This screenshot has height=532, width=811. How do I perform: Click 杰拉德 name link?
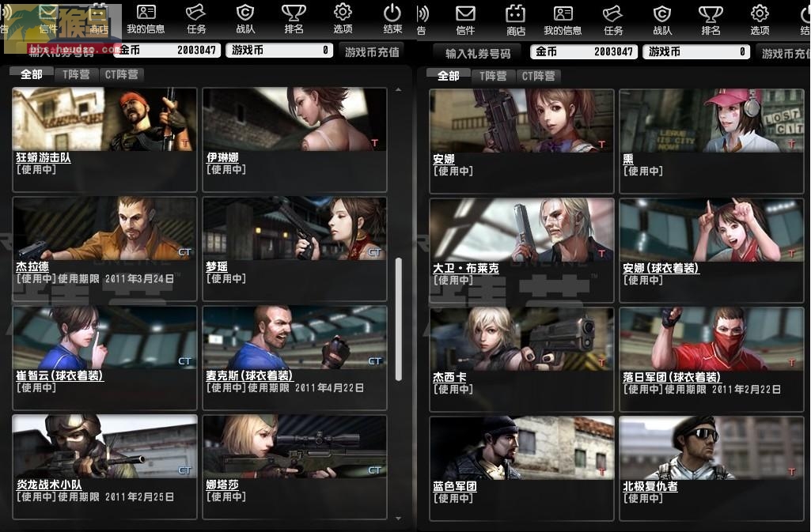[32, 266]
